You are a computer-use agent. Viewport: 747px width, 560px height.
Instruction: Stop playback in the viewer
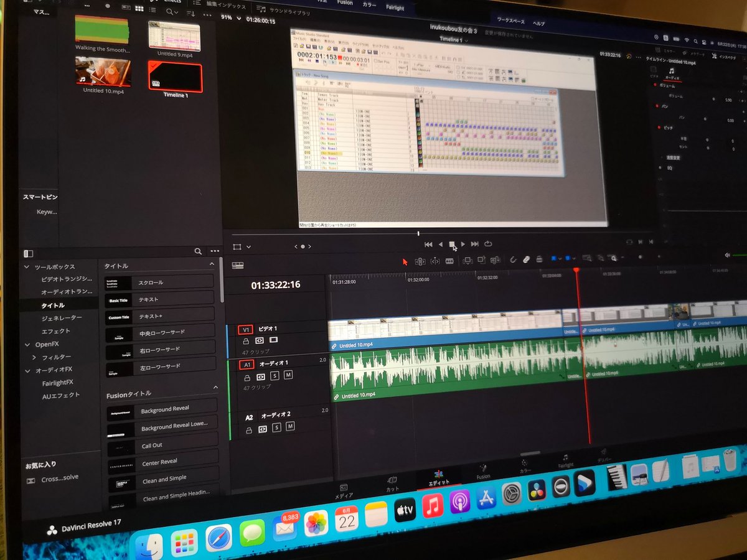[452, 245]
